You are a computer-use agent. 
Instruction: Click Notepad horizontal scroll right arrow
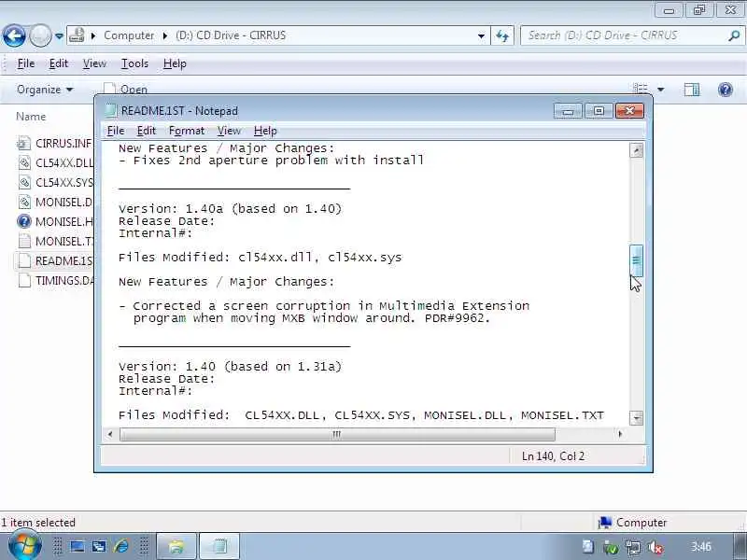pos(620,434)
